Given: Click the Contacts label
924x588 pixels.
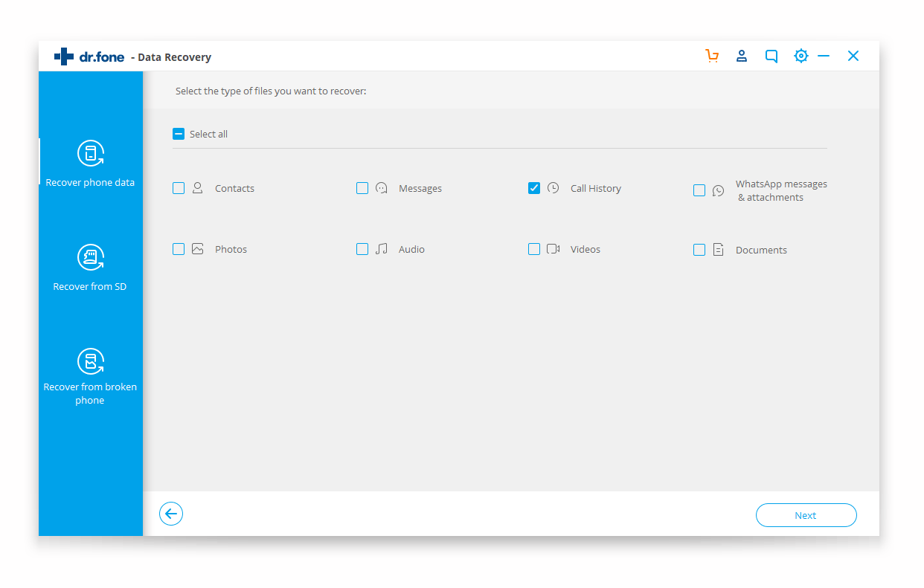Looking at the screenshot, I should pos(234,188).
